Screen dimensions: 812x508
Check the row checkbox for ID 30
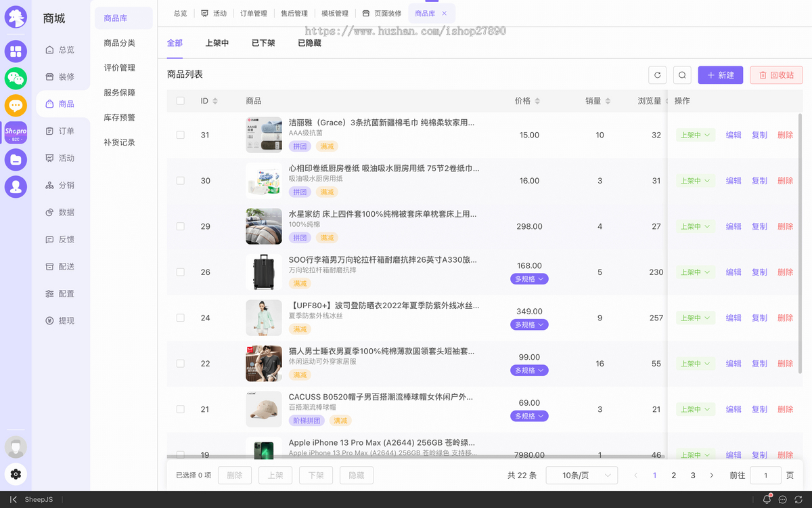click(x=180, y=181)
